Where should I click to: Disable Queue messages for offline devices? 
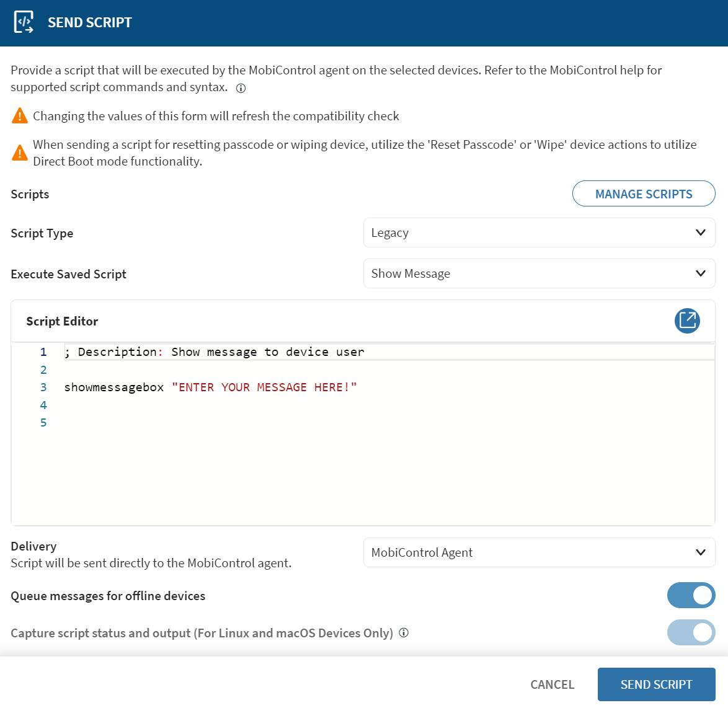tap(691, 596)
